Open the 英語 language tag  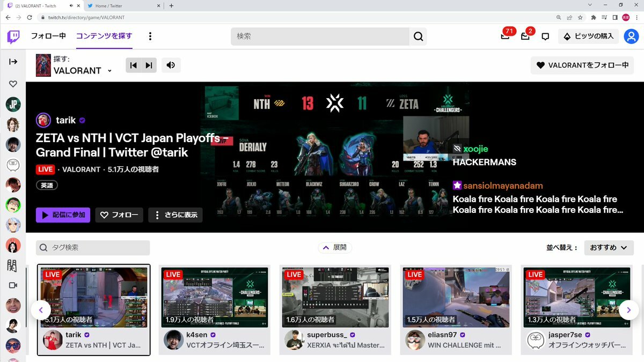(47, 185)
